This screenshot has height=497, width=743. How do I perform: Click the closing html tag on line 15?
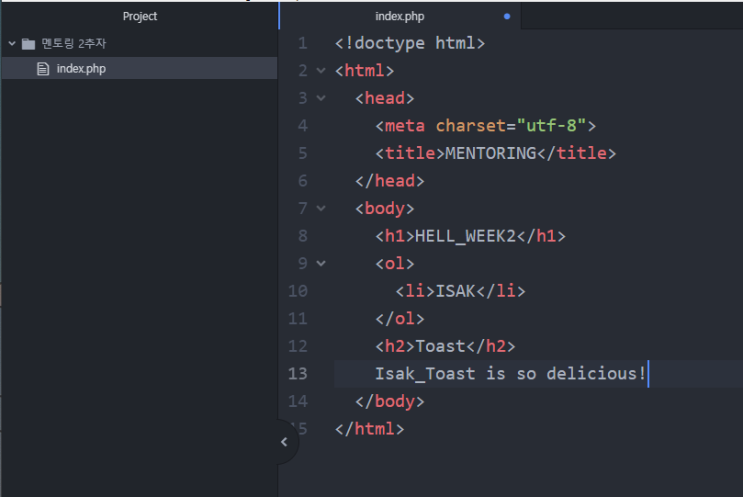370,429
